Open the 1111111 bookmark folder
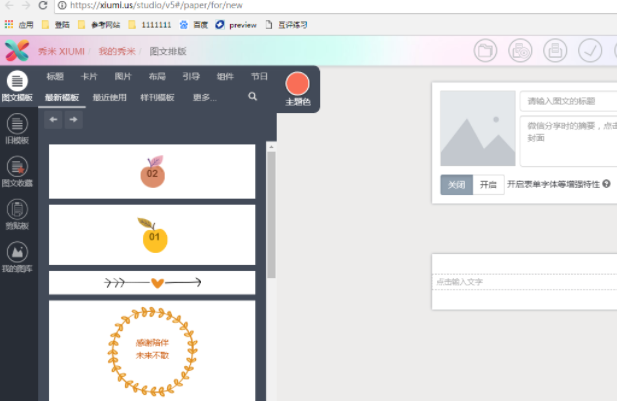This screenshot has width=617, height=401. tap(150, 25)
